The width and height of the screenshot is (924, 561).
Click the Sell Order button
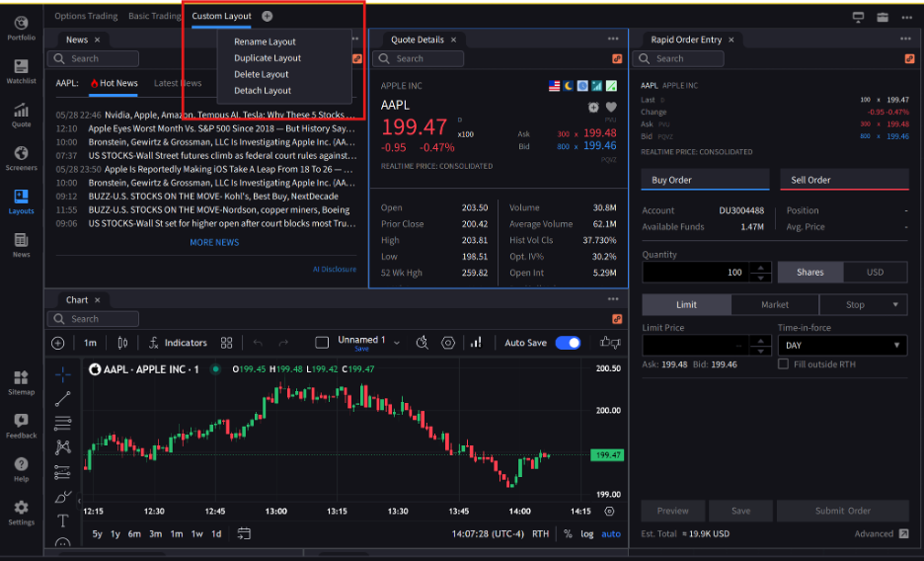pos(844,180)
